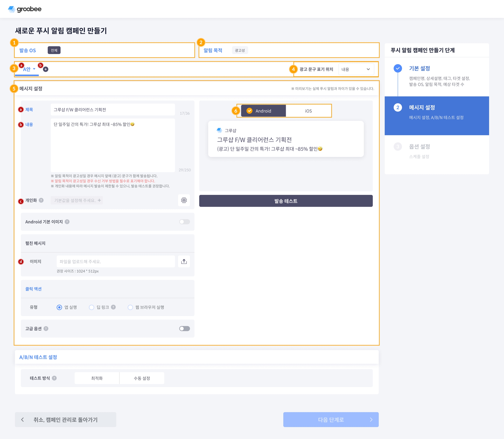Open personalization settings gear icon

184,200
